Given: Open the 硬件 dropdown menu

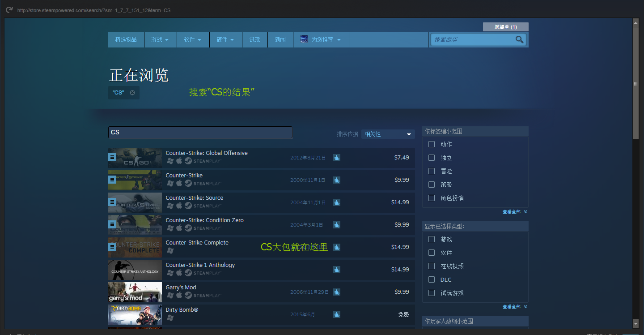Looking at the screenshot, I should (225, 39).
